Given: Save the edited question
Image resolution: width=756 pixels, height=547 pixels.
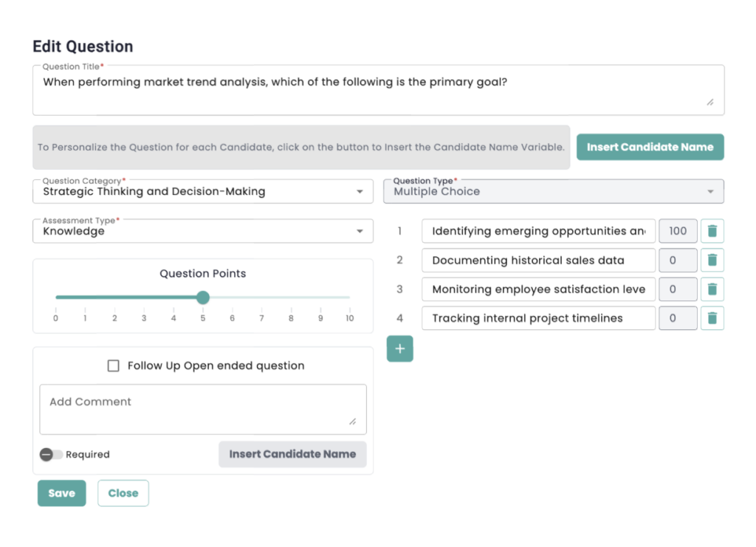Looking at the screenshot, I should (61, 493).
